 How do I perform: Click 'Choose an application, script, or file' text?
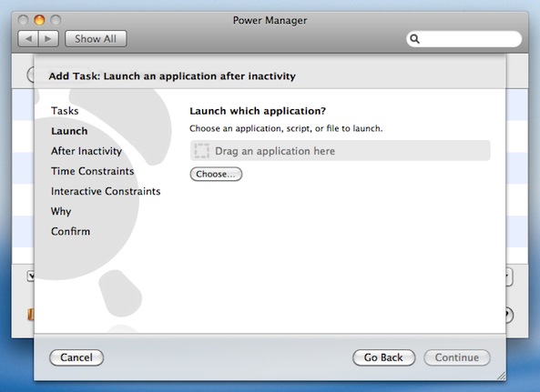286,128
